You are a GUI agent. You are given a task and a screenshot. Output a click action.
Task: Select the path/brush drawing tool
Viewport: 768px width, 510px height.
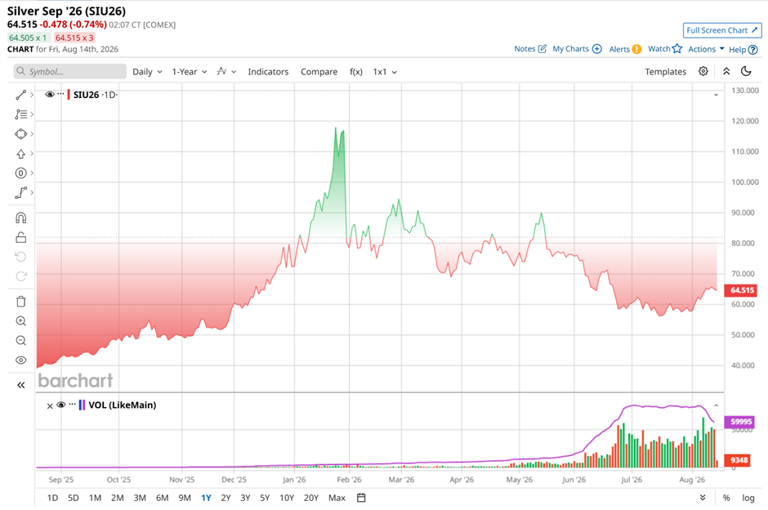point(21,193)
